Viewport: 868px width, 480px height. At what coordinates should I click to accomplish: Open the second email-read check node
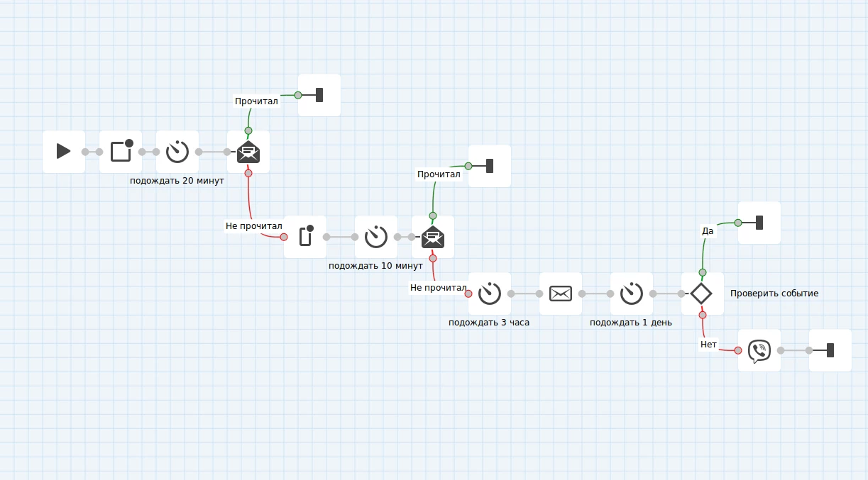pyautogui.click(x=433, y=236)
